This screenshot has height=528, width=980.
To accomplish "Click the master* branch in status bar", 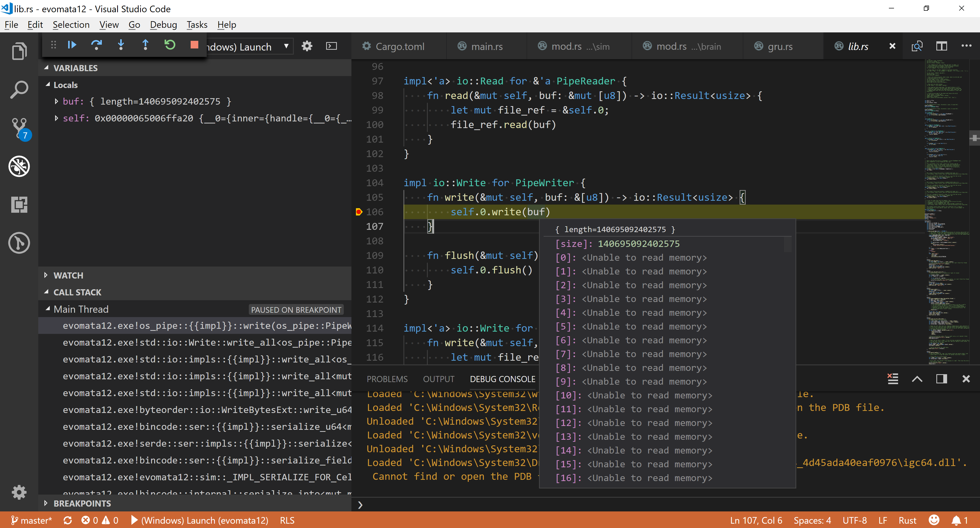I will coord(31,520).
